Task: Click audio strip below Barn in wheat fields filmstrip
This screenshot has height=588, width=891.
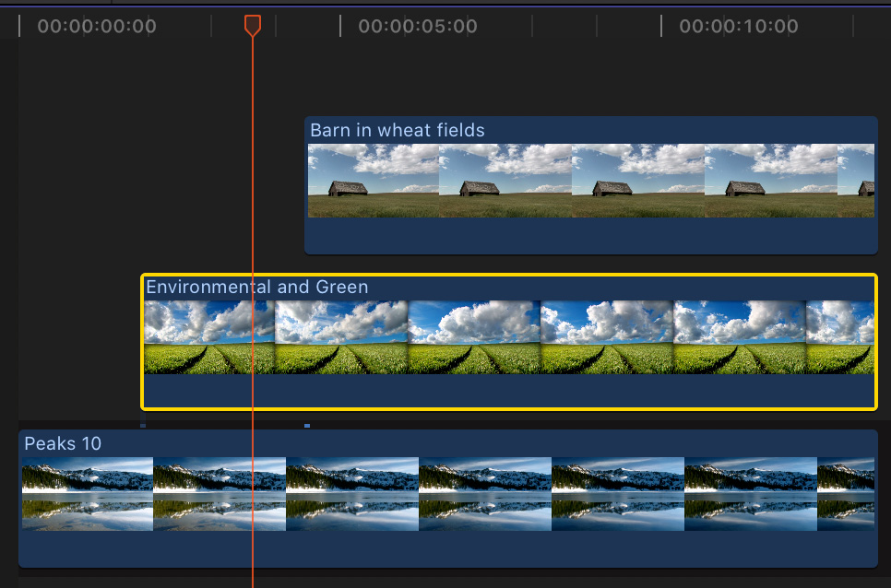Action: click(x=590, y=235)
